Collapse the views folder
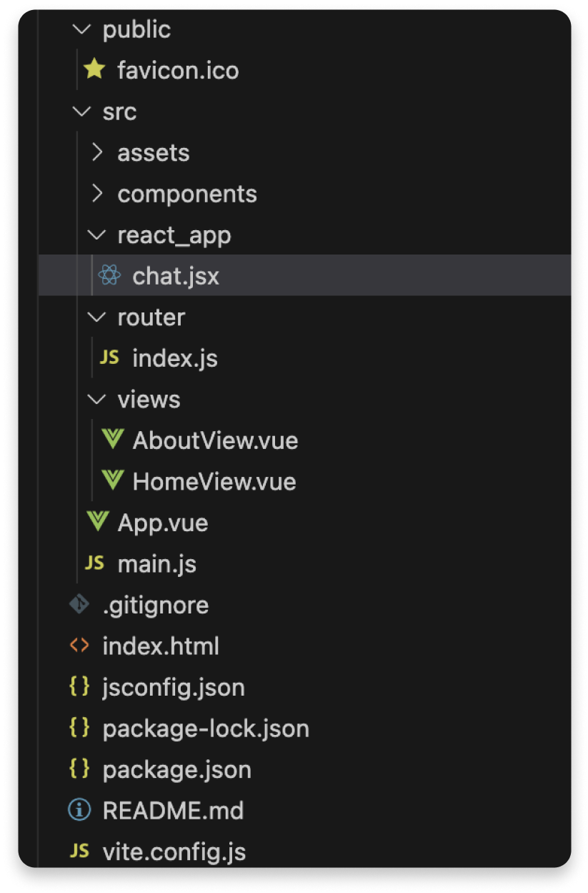 (98, 399)
